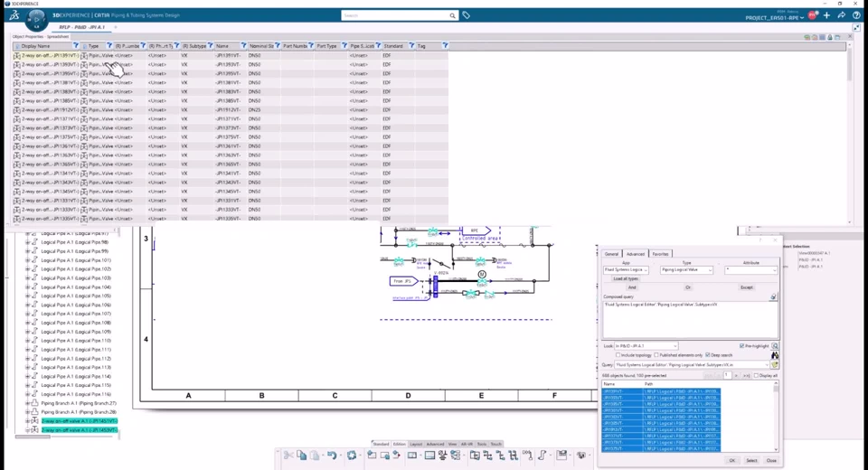
Task: Select the Tools toolbar tab
Action: click(482, 444)
